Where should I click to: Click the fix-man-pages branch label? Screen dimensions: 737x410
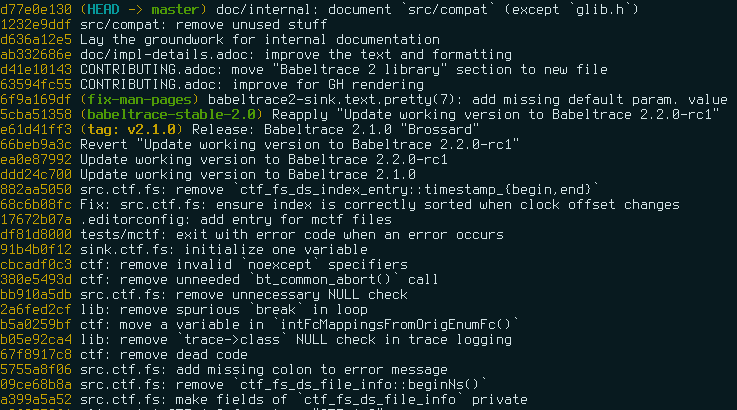140,100
